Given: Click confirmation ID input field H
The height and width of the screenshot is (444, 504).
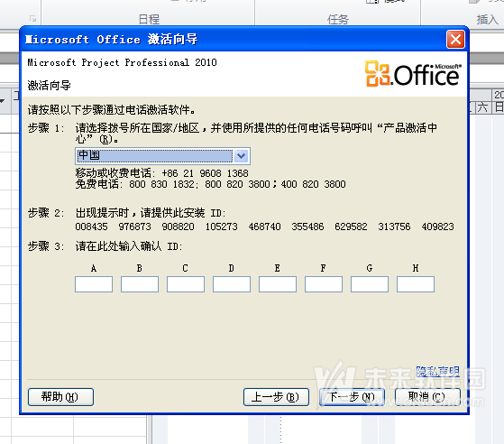Looking at the screenshot, I should (x=416, y=284).
